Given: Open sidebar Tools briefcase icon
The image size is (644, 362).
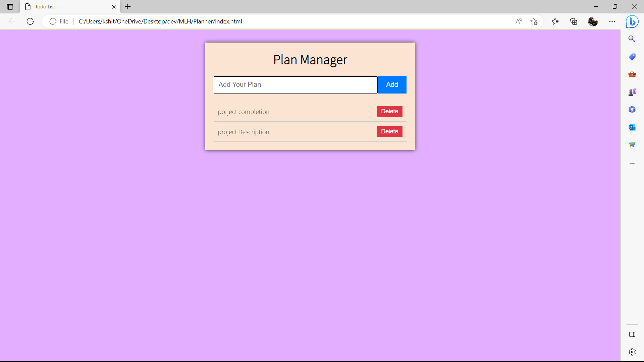Looking at the screenshot, I should pos(632,74).
